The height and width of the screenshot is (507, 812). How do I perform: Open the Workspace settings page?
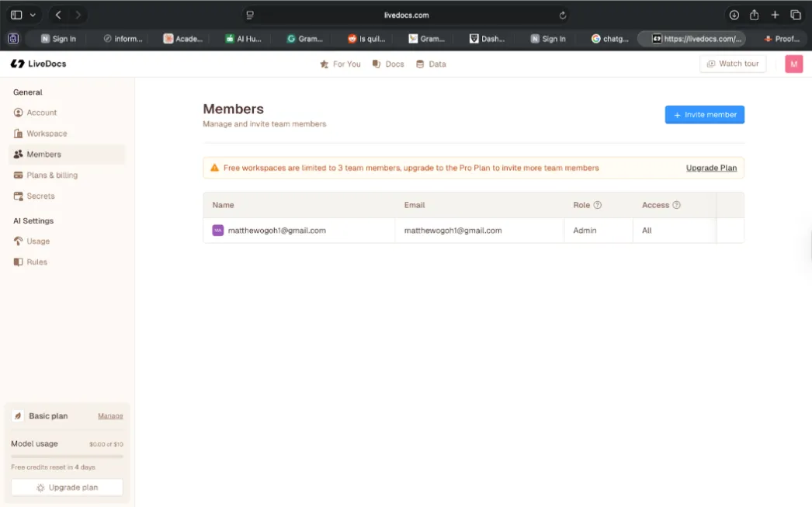point(47,134)
